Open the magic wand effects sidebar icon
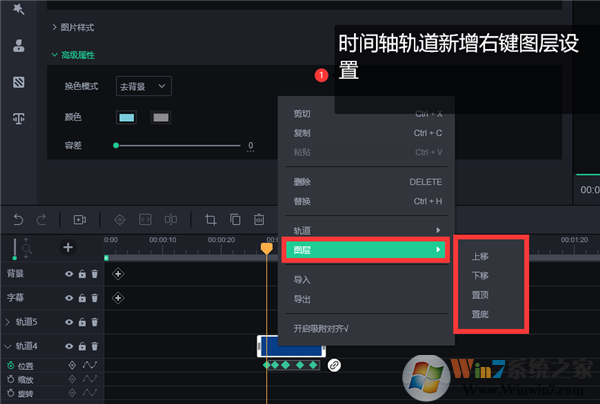The height and width of the screenshot is (404, 600). (18, 8)
